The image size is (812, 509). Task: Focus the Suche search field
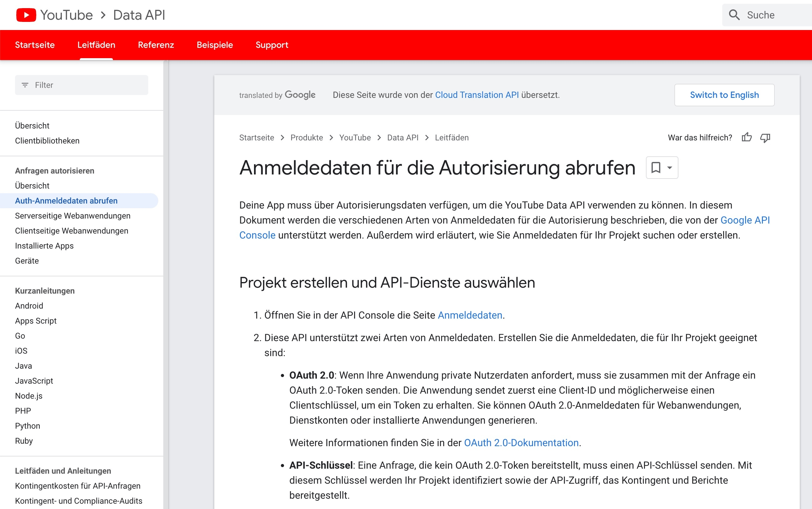(767, 15)
